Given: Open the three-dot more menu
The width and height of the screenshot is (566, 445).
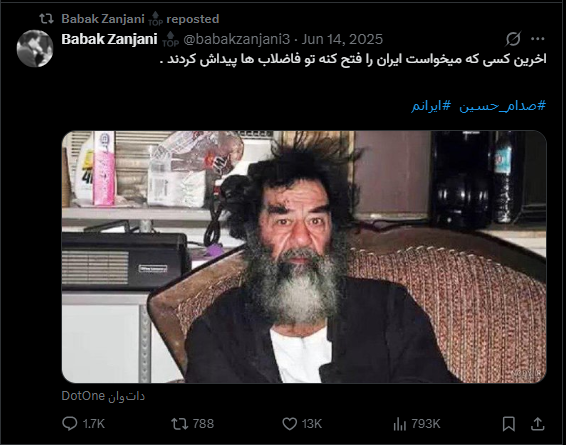Looking at the screenshot, I should point(538,39).
